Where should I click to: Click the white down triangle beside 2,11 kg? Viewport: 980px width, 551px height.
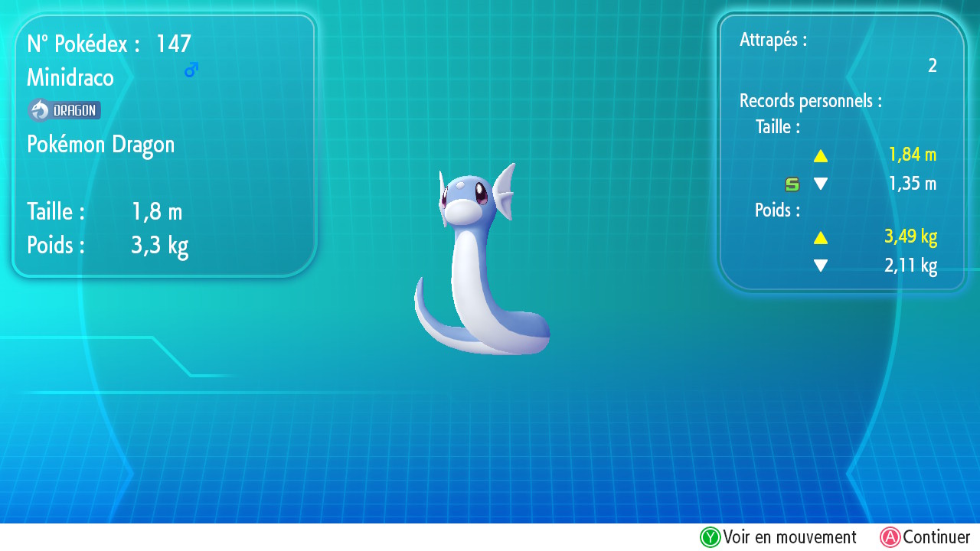click(x=821, y=266)
